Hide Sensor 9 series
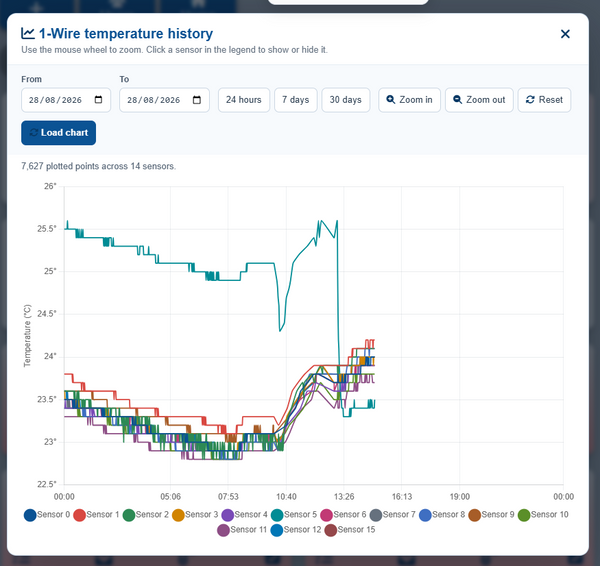 click(x=491, y=515)
